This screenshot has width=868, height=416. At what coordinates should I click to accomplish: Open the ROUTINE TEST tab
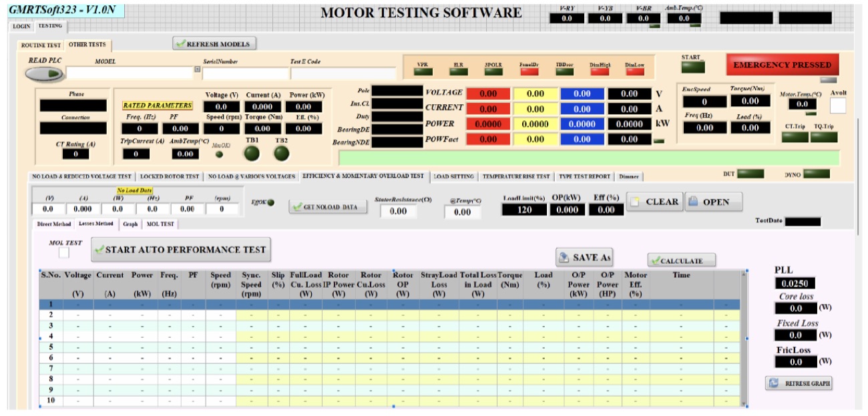[41, 45]
